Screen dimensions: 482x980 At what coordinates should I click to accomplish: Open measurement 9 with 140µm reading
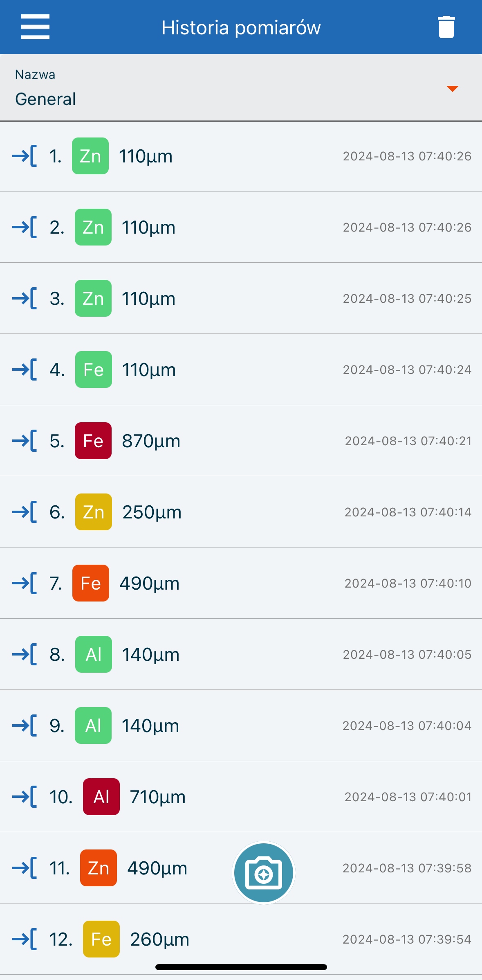coord(150,725)
